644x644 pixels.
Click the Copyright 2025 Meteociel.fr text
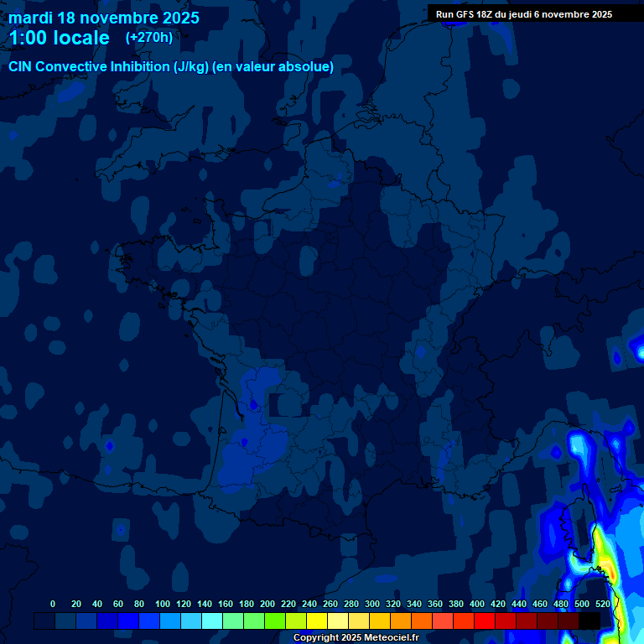(356, 638)
